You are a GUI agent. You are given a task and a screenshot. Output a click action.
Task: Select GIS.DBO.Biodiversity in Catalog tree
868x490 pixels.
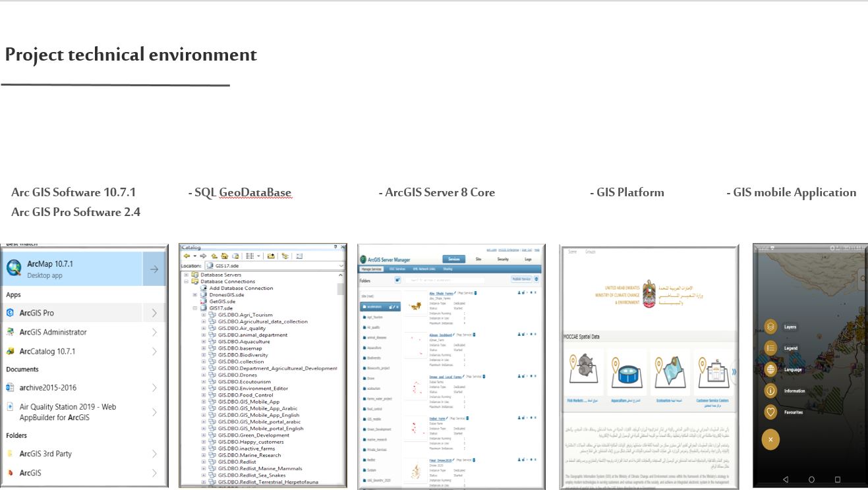coord(243,355)
